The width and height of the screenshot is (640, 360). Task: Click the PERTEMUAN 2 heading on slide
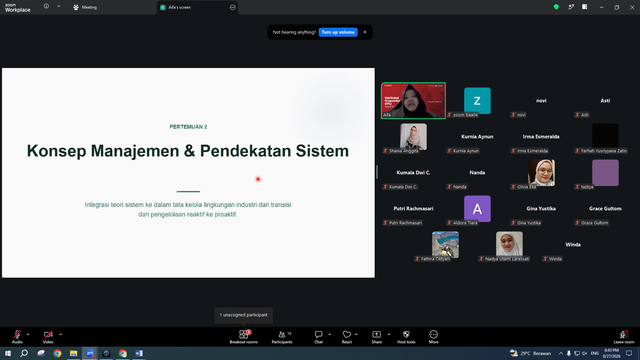click(188, 127)
